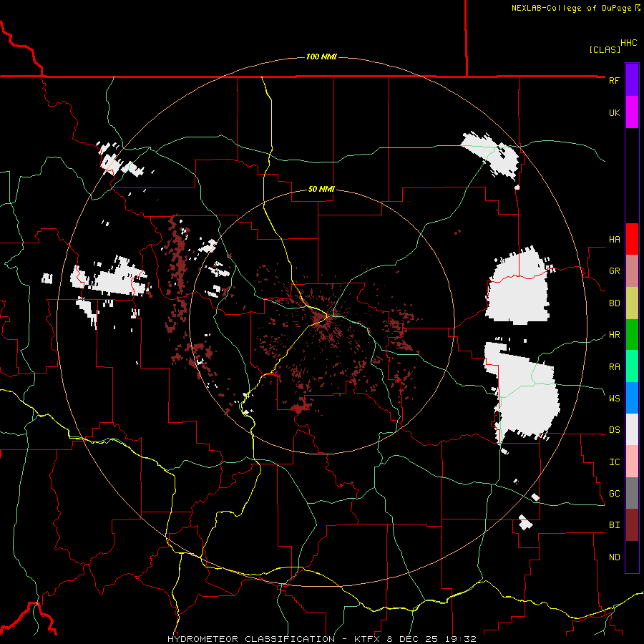Click the UK legend label
644x644 pixels.
click(x=614, y=112)
